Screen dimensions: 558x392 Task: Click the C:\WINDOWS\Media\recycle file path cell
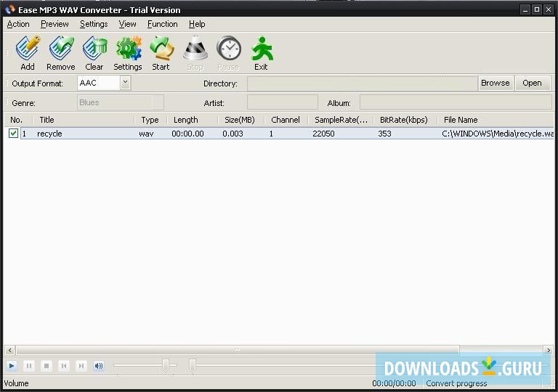[x=498, y=134]
